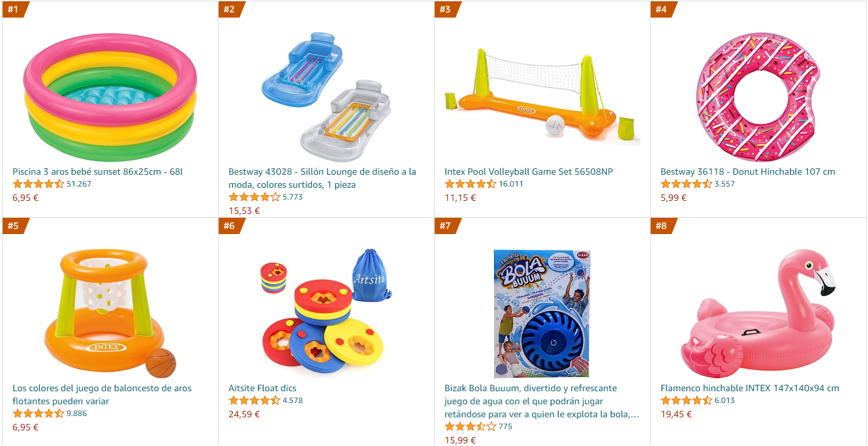Click the 24,59 € price for float discs
The image size is (868, 446).
[244, 413]
